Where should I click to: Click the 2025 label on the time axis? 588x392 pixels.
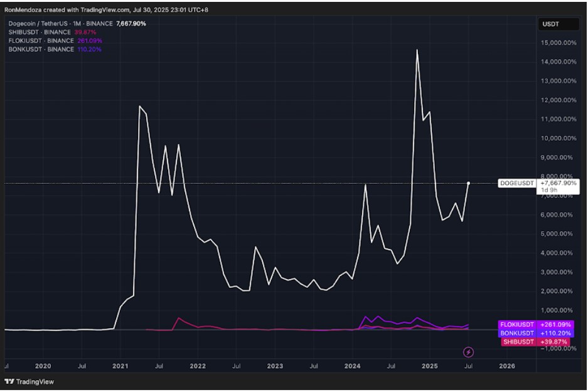430,366
